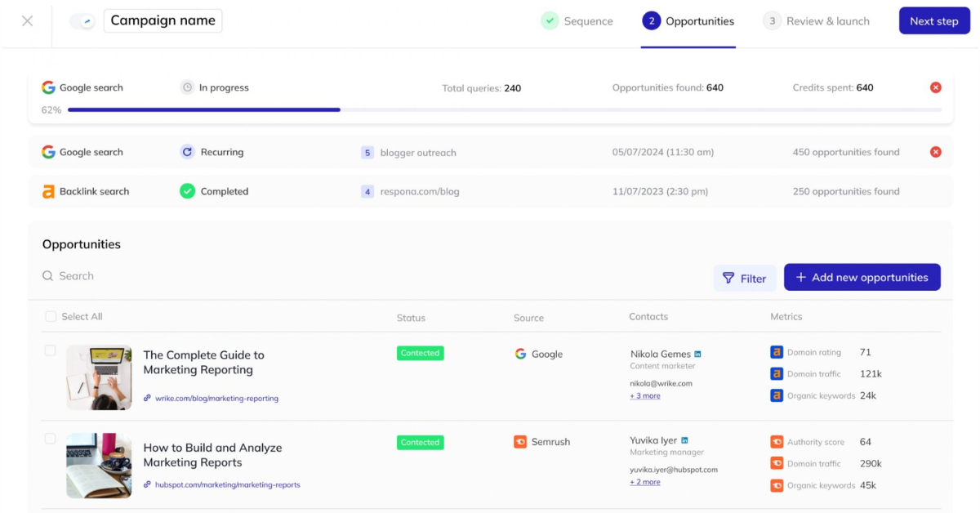The height and width of the screenshot is (513, 980).
Task: Click the count badge next to respona.com/blog
Action: point(367,192)
